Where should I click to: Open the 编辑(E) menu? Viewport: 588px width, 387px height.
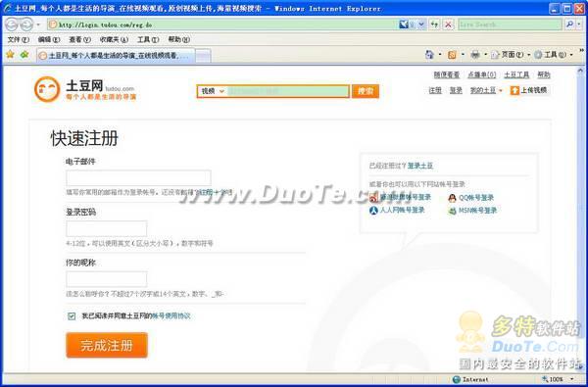point(49,39)
